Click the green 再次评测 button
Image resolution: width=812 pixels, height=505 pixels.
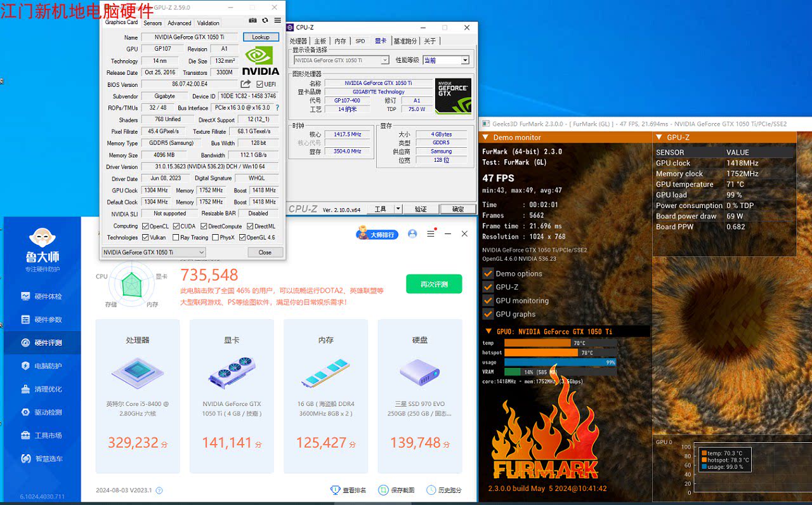[434, 284]
